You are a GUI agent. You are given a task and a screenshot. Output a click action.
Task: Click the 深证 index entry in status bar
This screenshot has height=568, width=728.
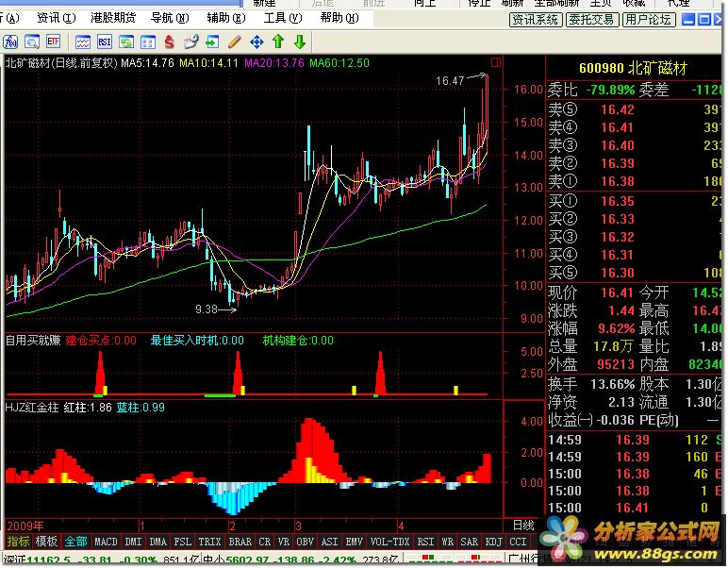[101, 560]
